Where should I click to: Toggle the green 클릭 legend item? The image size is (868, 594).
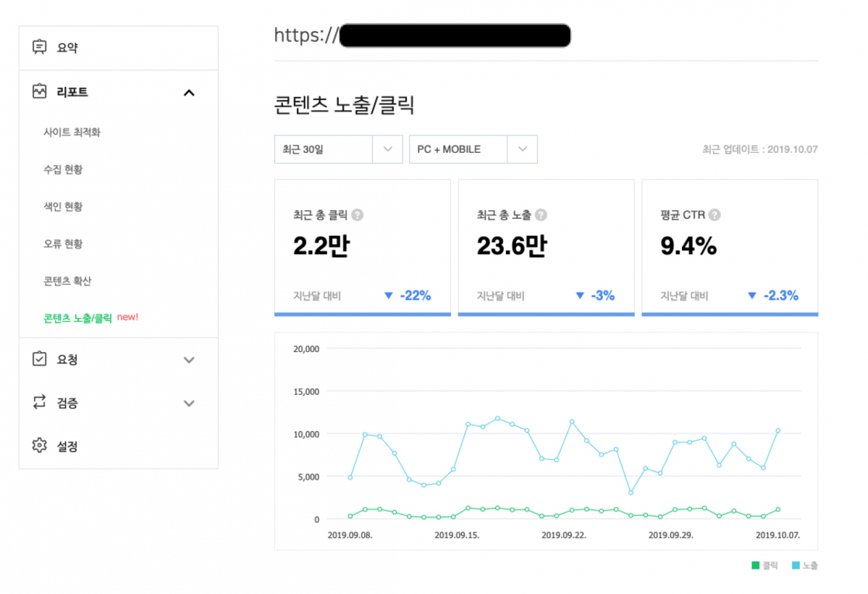tap(764, 565)
